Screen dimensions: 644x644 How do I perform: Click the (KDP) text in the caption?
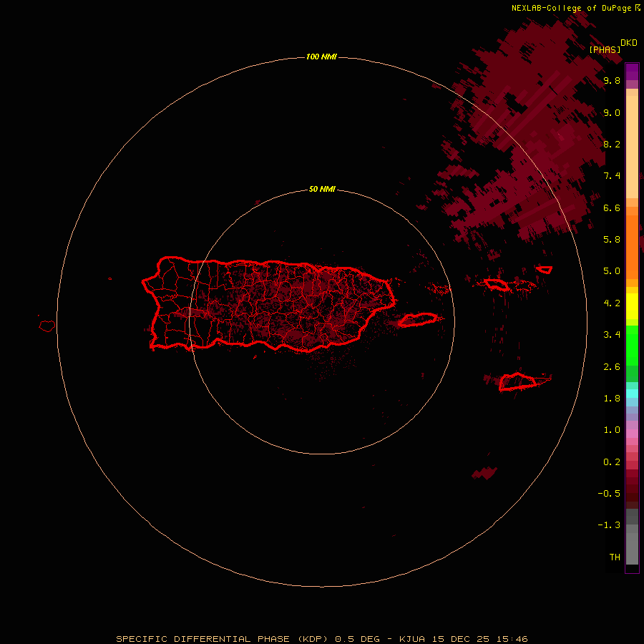[x=313, y=639]
